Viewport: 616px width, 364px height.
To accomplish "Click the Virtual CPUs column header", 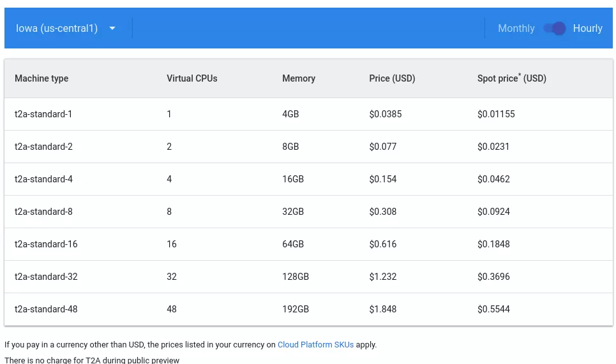I will click(x=192, y=78).
